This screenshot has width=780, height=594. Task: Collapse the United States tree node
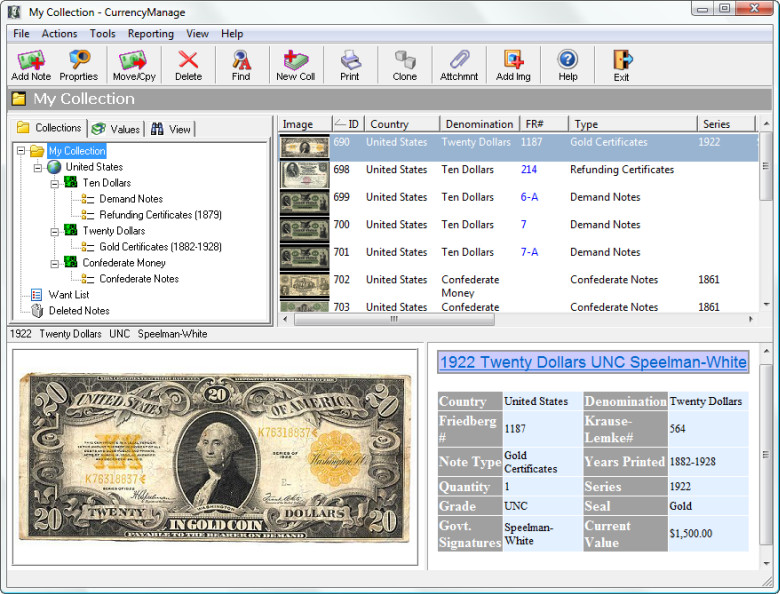[38, 168]
